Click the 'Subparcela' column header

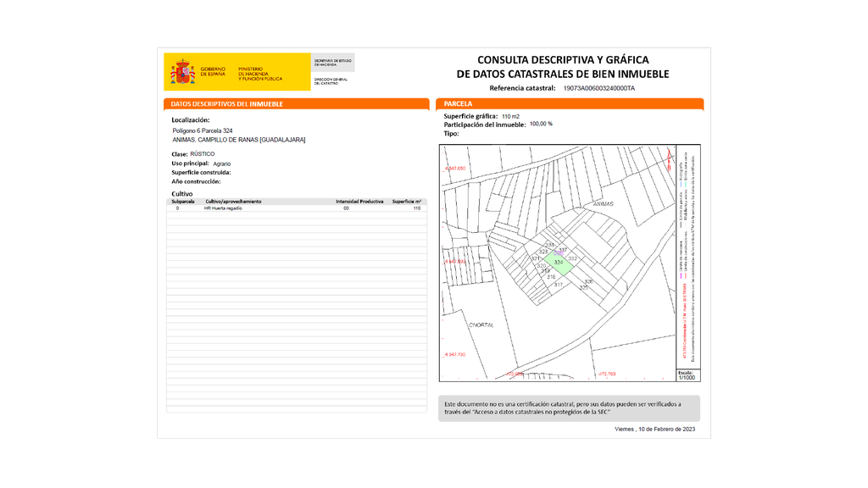(x=183, y=202)
